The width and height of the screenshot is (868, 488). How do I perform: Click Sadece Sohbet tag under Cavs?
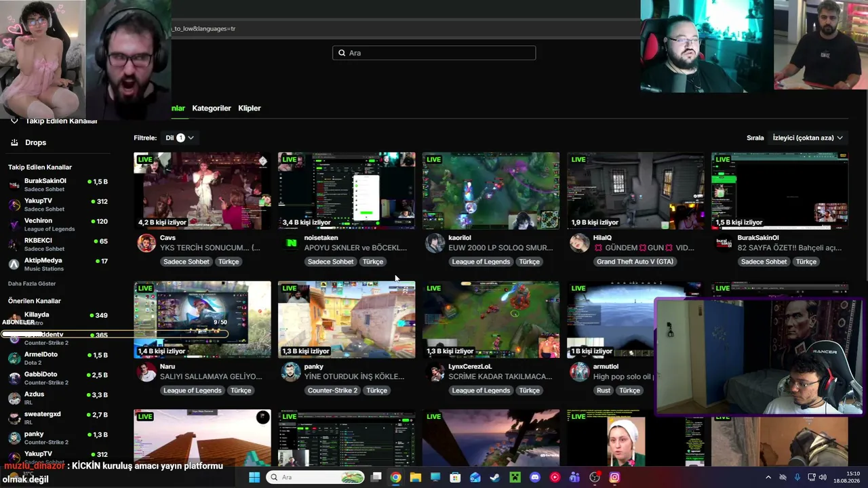[186, 262]
